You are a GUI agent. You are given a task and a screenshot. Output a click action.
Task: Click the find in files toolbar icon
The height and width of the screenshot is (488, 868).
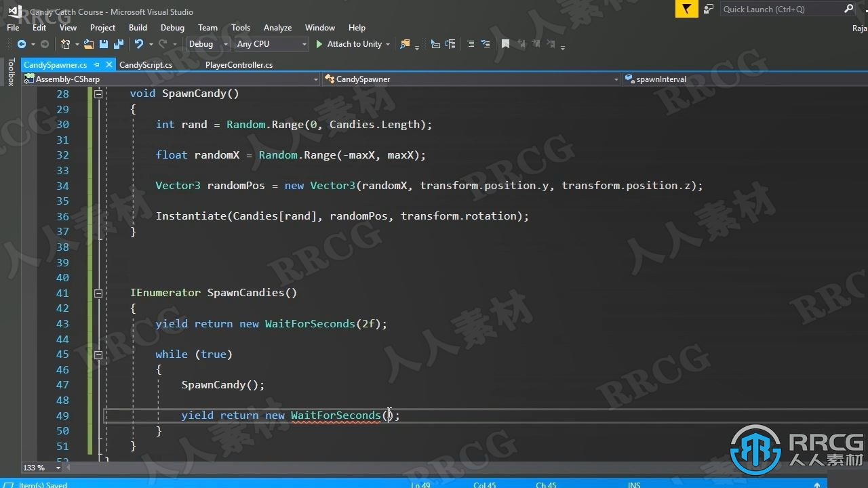pos(405,44)
